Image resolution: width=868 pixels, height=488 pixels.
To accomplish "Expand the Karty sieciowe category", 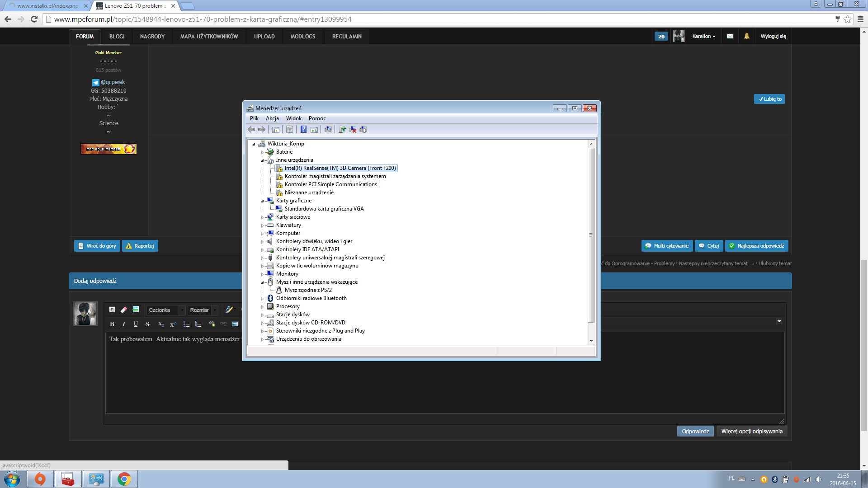I will pyautogui.click(x=262, y=217).
